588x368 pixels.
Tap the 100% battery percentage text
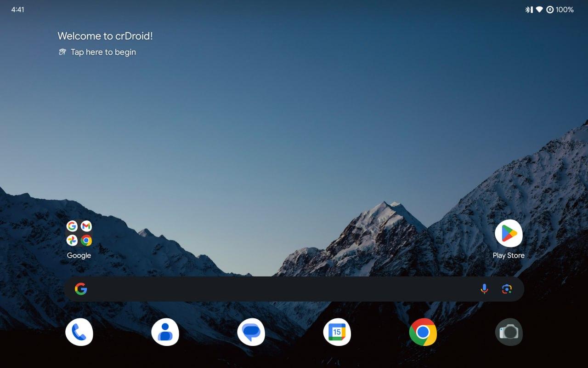click(565, 10)
